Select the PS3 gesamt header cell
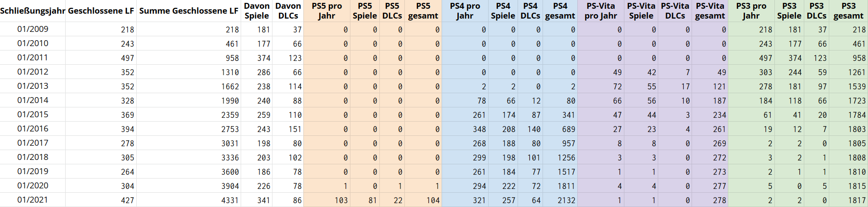The height and width of the screenshot is (207, 868). click(x=848, y=11)
